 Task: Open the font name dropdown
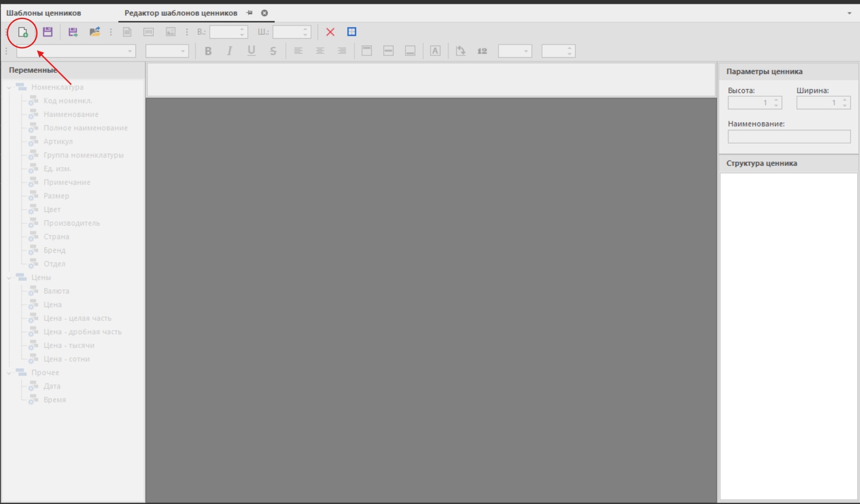pyautogui.click(x=130, y=51)
